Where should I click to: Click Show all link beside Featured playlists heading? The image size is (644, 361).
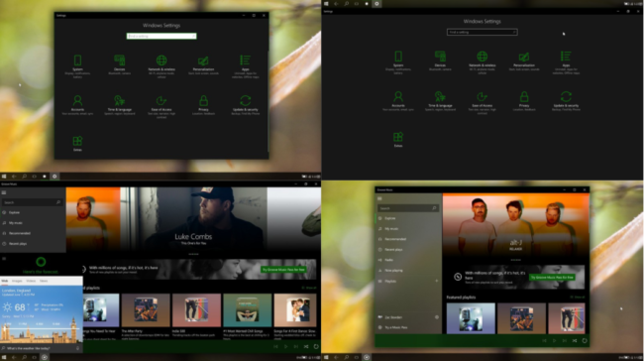(x=577, y=297)
